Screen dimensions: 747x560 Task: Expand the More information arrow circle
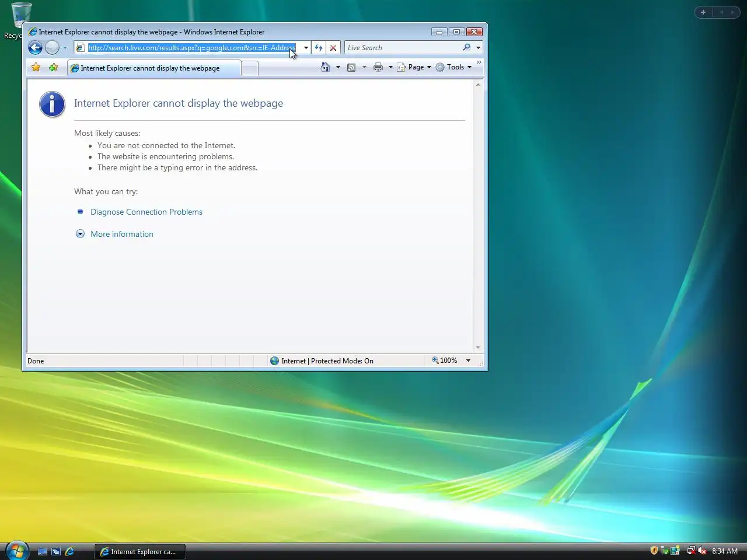[x=81, y=234]
